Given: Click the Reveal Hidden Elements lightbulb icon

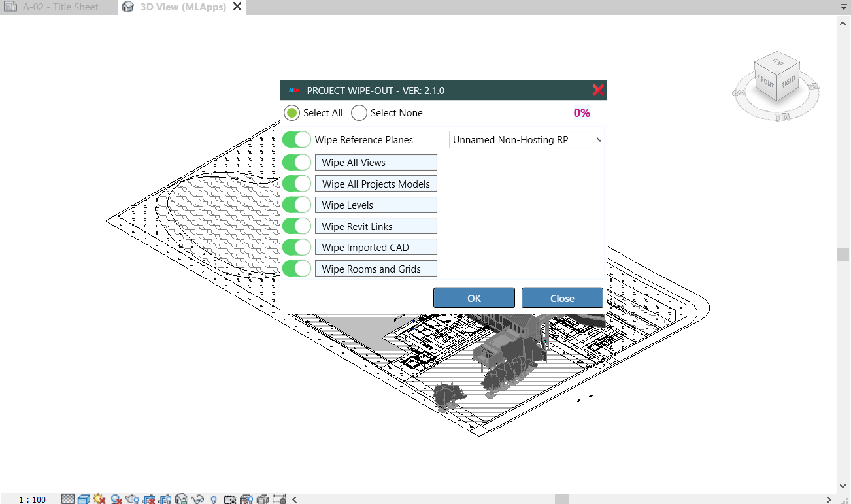Looking at the screenshot, I should (x=213, y=499).
